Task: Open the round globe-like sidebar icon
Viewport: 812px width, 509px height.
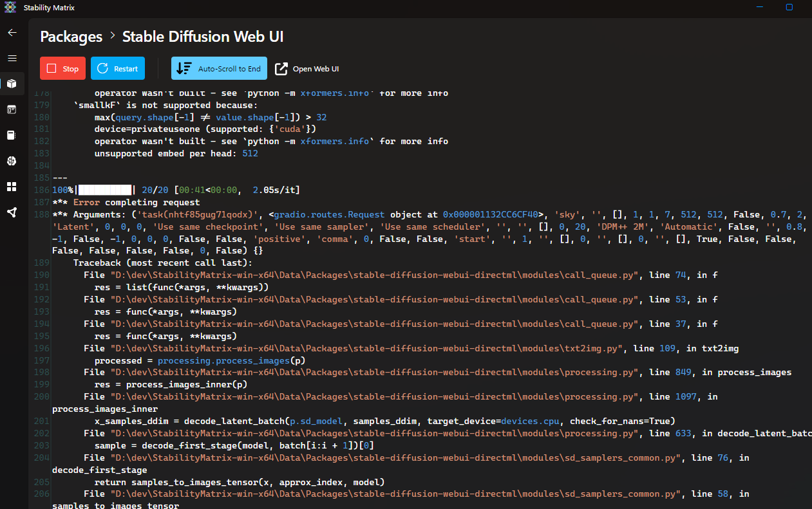Action: point(12,161)
